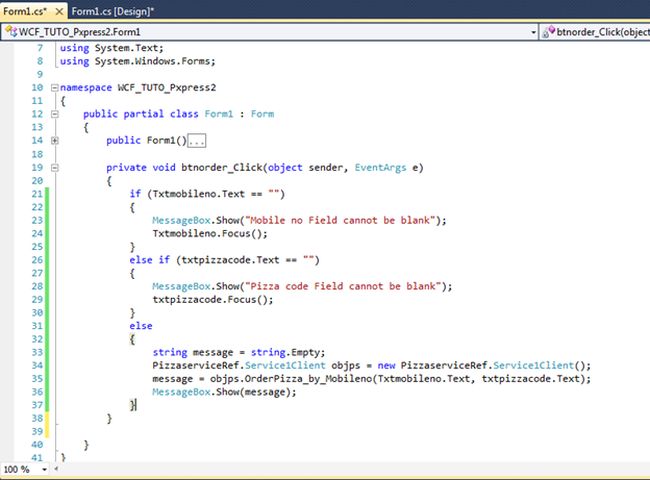Click line number 40 in the margin
The height and width of the screenshot is (480, 650).
[37, 445]
